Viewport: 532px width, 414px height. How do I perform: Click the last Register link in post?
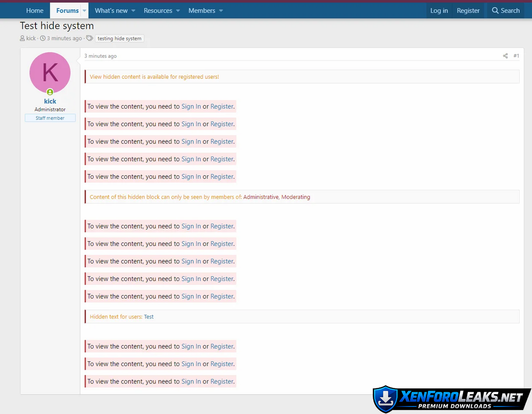click(222, 381)
